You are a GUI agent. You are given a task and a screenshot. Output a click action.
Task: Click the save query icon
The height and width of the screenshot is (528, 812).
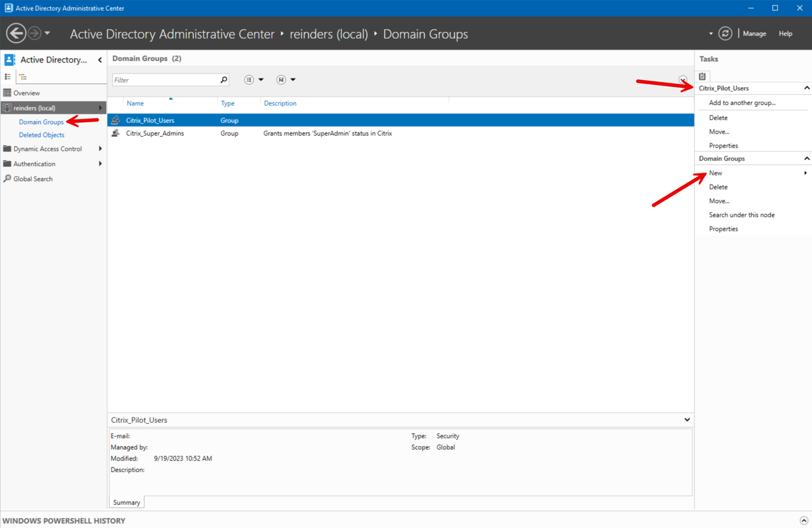coord(281,79)
